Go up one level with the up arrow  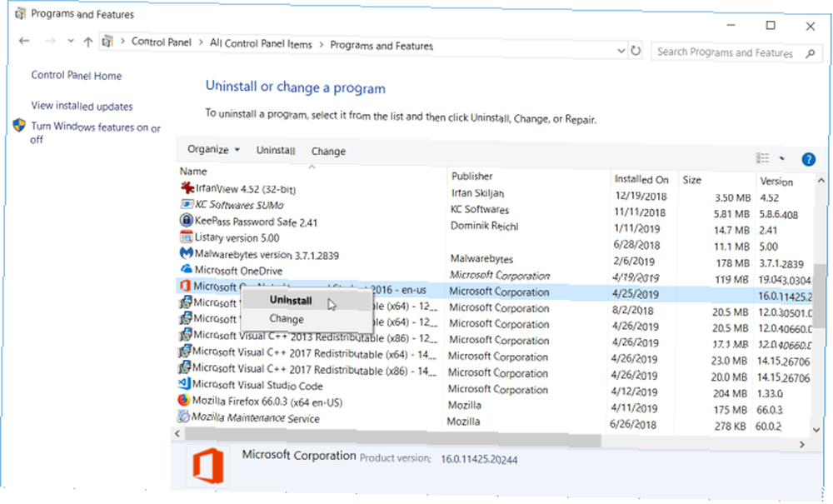click(88, 42)
